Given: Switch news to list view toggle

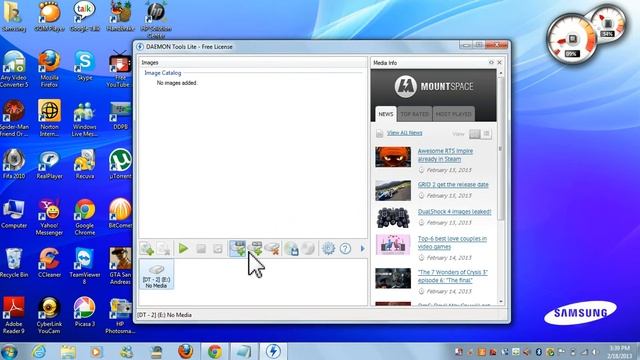Looking at the screenshot, I should [x=486, y=134].
